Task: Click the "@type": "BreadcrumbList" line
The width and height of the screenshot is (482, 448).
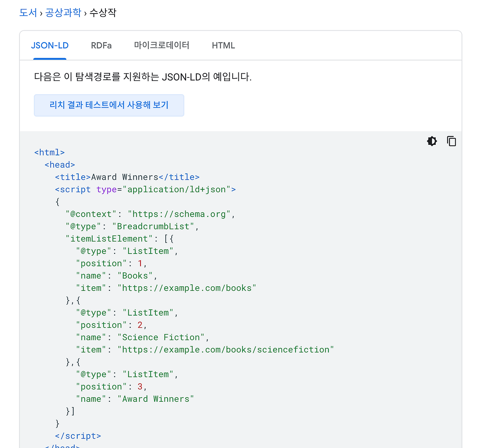Action: click(132, 226)
